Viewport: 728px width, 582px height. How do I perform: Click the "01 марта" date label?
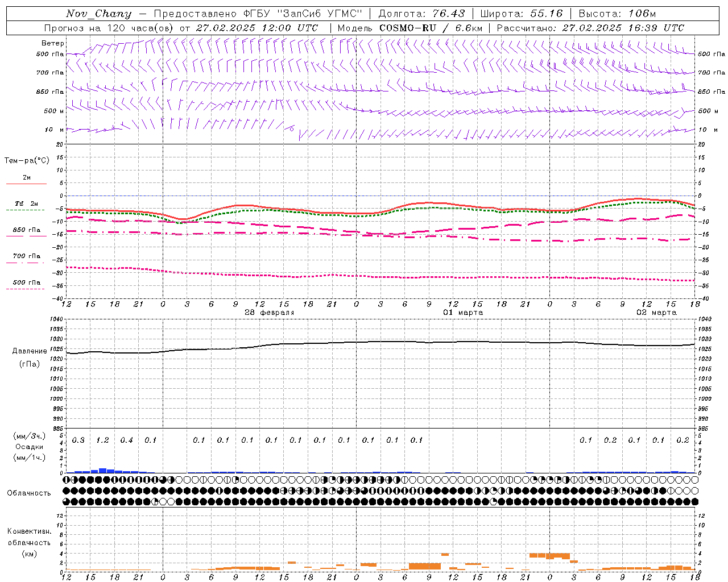[x=463, y=313]
